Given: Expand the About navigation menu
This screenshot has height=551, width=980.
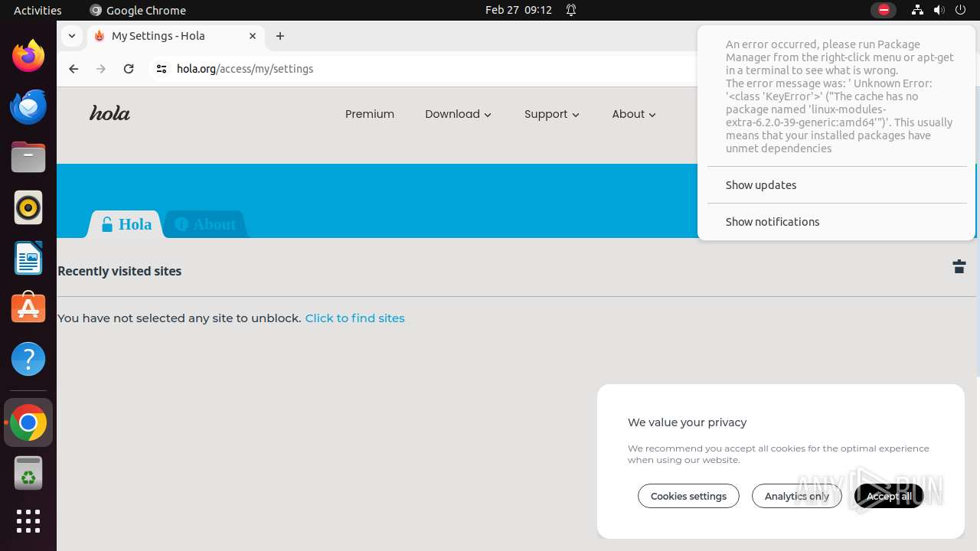Looking at the screenshot, I should pos(634,114).
